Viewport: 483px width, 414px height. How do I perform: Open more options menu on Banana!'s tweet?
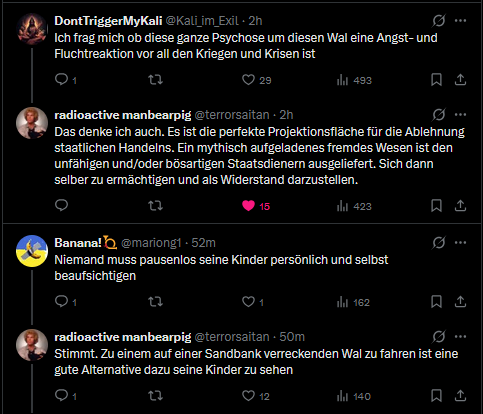(460, 243)
